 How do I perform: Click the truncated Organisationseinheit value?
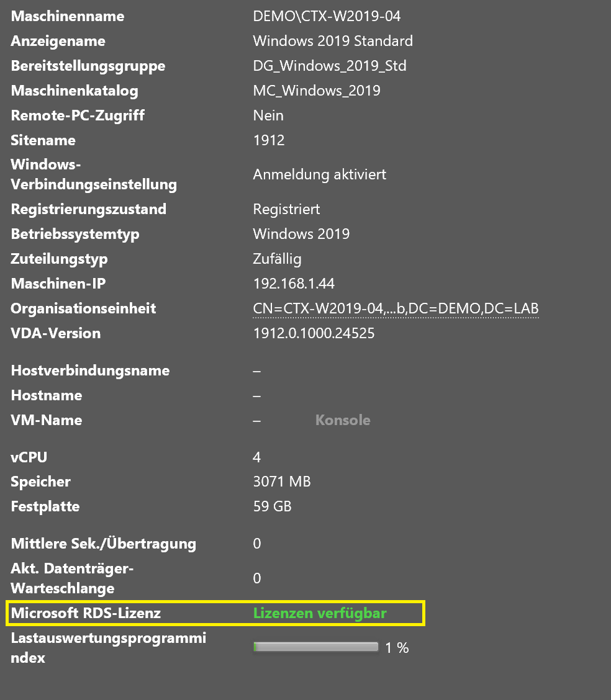pyautogui.click(x=396, y=308)
